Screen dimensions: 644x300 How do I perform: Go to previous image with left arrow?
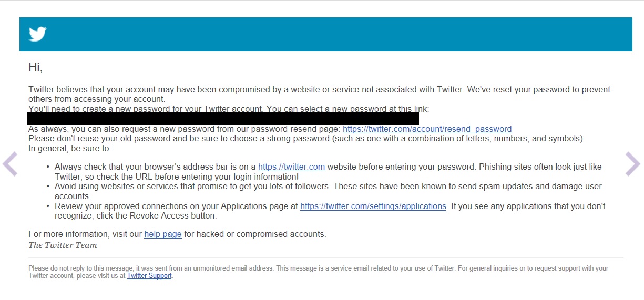[x=10, y=164]
